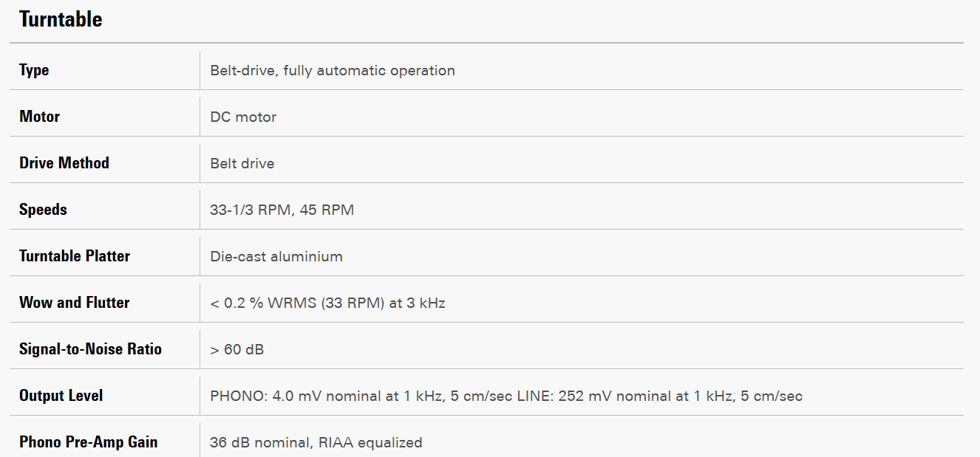Click the Turntable section heading
The width and height of the screenshot is (980, 457).
pyautogui.click(x=61, y=20)
